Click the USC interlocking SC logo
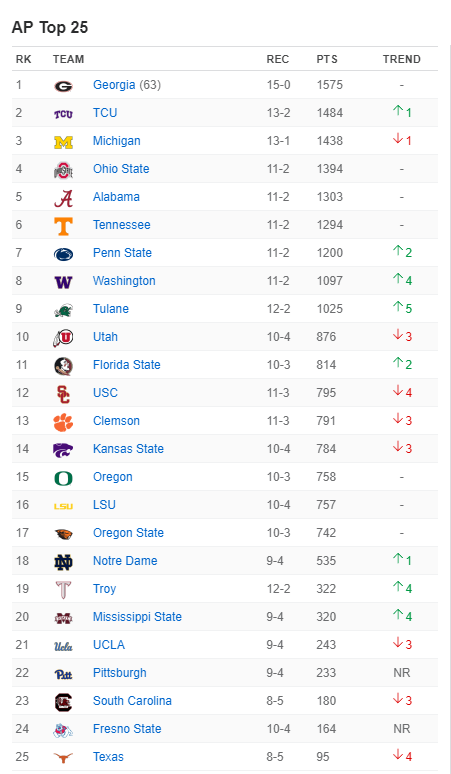This screenshot has width=451, height=774. tap(63, 394)
